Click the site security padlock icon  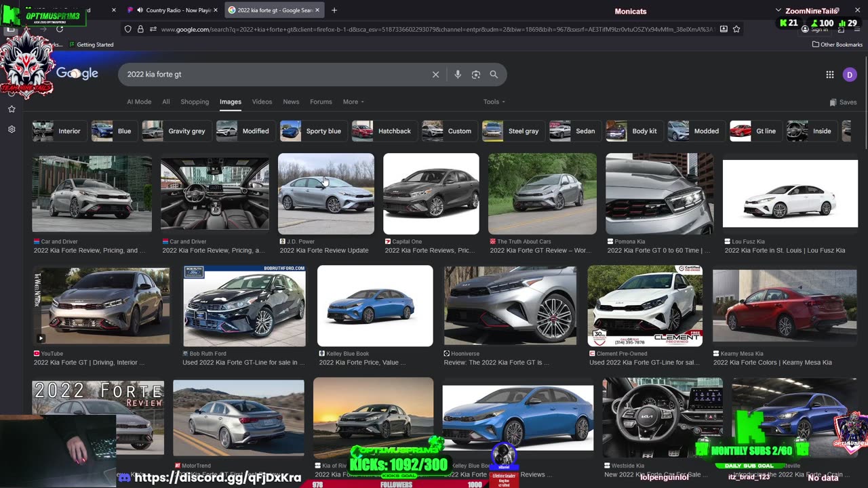pos(140,29)
